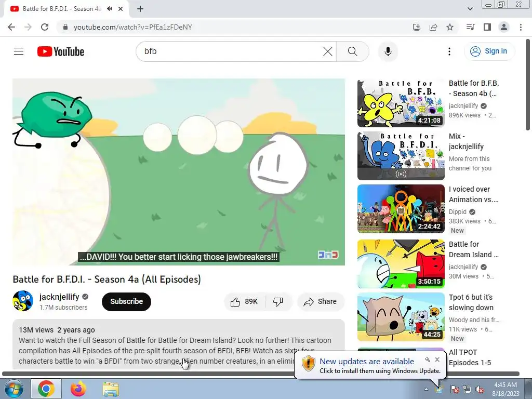Go forward with browser forward arrow

coord(28,27)
